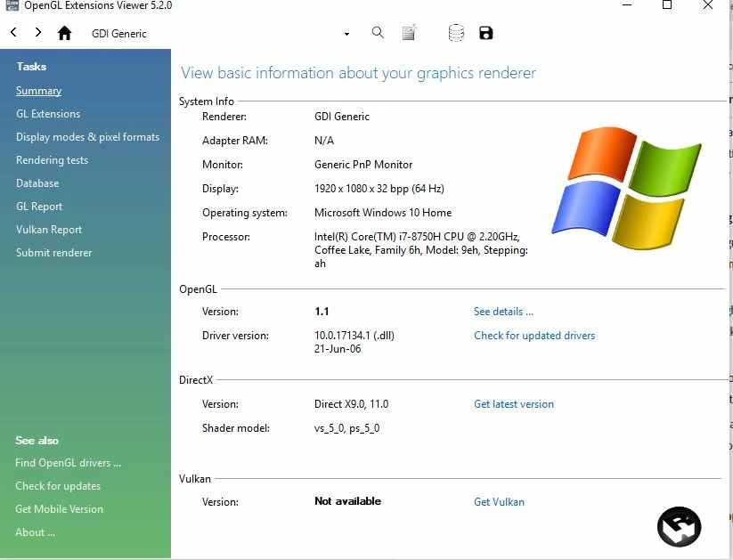
Task: Go forward with the right arrow
Action: tap(38, 32)
